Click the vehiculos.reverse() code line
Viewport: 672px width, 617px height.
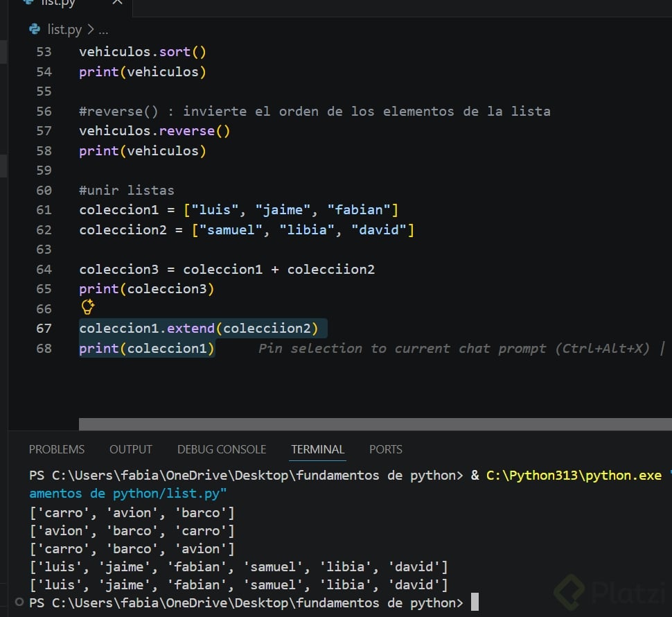pos(154,131)
